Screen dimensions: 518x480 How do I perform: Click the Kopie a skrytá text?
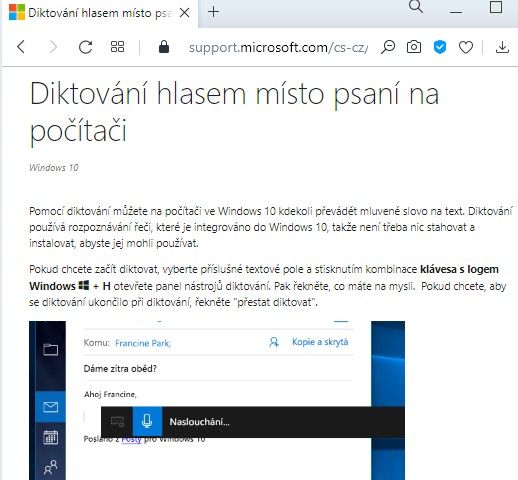320,342
